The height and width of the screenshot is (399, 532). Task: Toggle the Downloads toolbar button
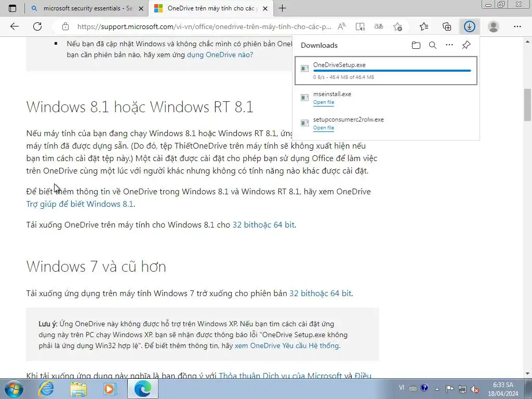pos(470,26)
